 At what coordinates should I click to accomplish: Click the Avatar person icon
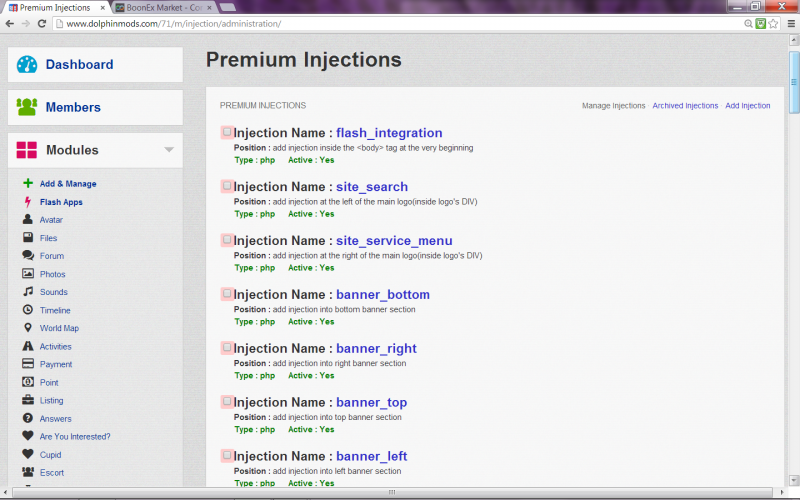click(28, 219)
